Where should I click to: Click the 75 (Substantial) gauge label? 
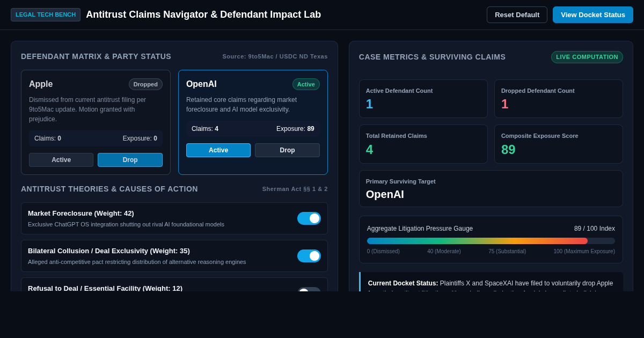[507, 252]
